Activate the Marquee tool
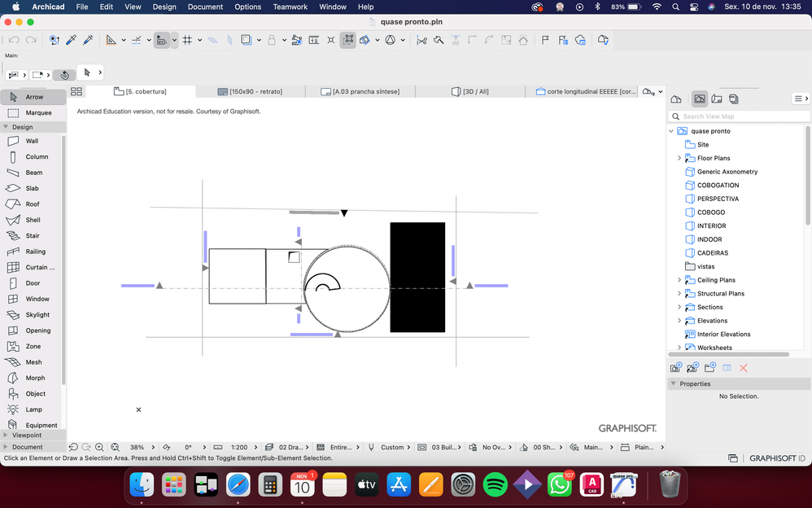Viewport: 812px width, 508px height. pyautogui.click(x=33, y=112)
